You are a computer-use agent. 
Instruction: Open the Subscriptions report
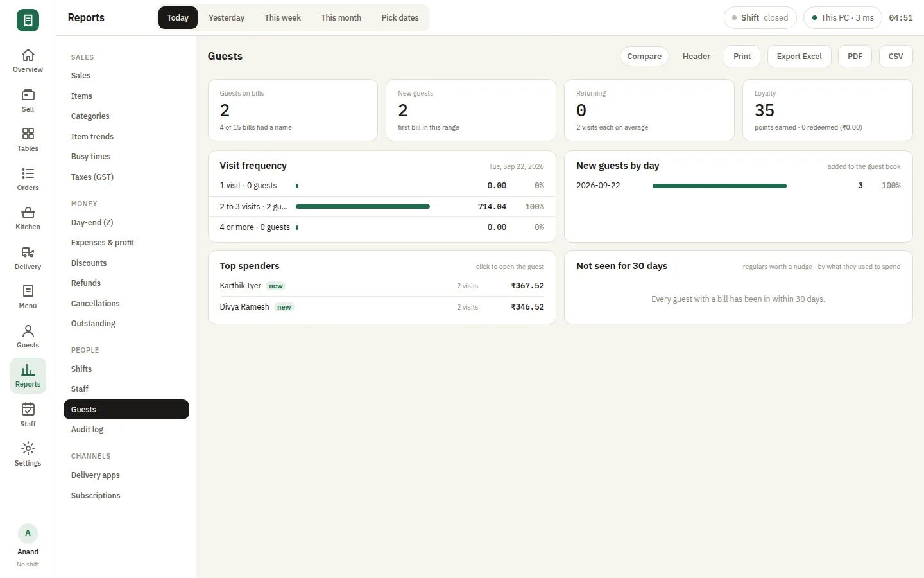coord(126,496)
